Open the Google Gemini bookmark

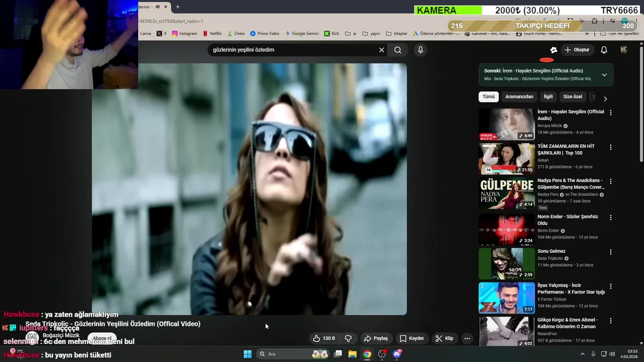click(302, 33)
